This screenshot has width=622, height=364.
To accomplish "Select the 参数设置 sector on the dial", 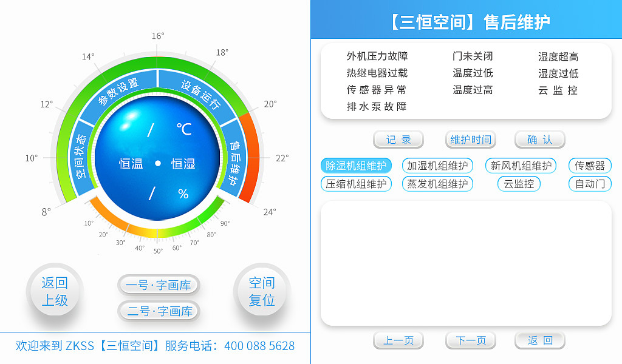I will coord(119,91).
